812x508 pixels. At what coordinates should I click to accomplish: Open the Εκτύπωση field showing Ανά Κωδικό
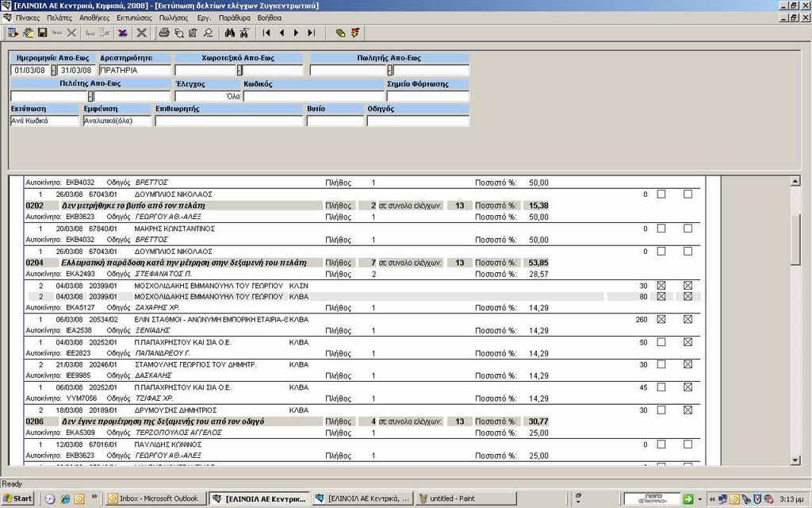tap(44, 121)
